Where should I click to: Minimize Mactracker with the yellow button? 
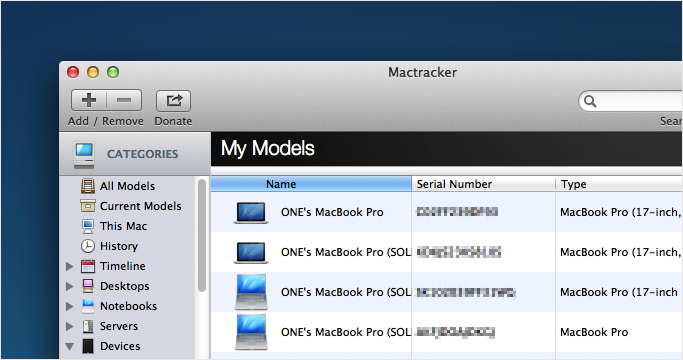[x=93, y=72]
